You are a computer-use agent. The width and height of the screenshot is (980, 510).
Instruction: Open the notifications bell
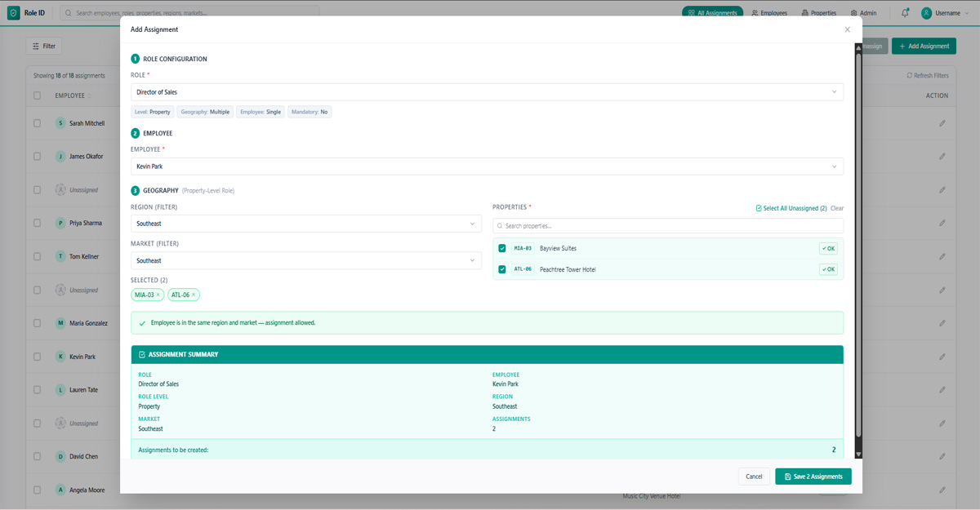point(905,13)
